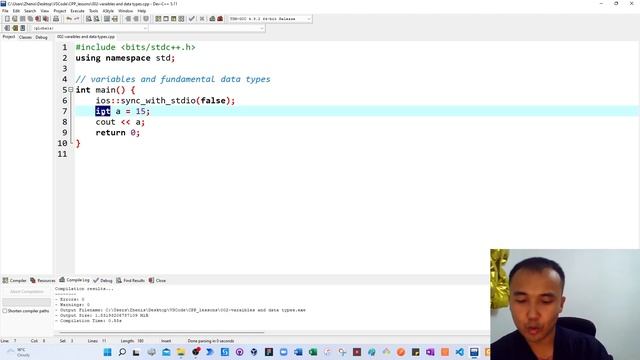The width and height of the screenshot is (640, 360).
Task: Open the Tools menu
Action: pyautogui.click(x=93, y=11)
